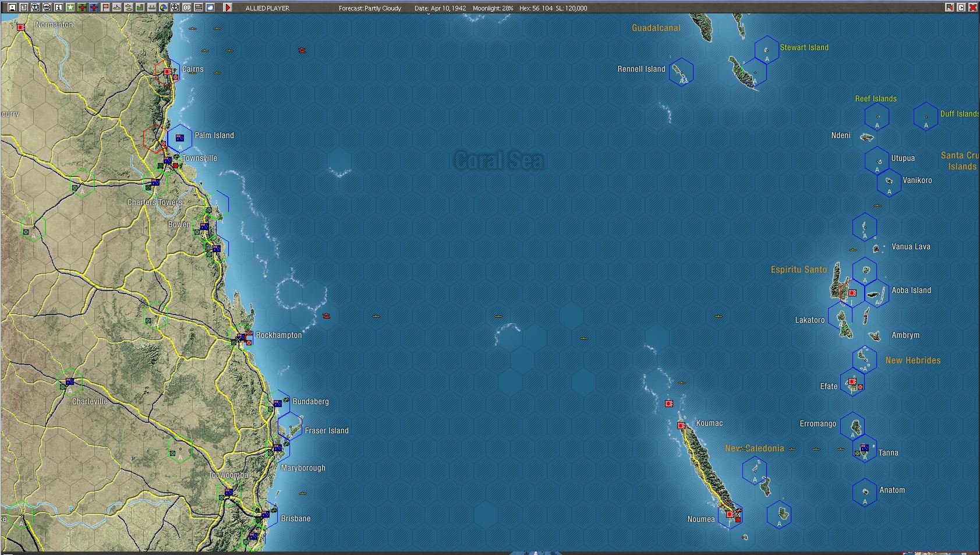Select the Japanese flag at Cairns
980x555 pixels.
[168, 72]
